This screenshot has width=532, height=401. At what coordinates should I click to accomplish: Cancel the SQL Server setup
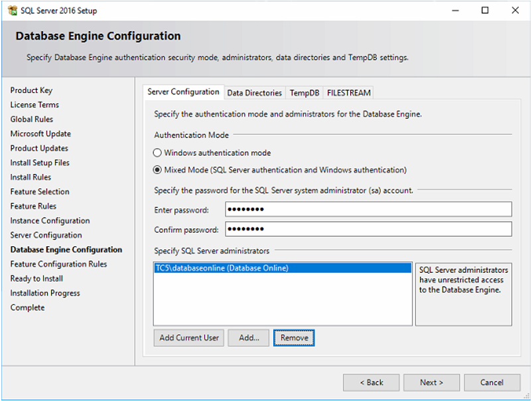[x=492, y=382]
